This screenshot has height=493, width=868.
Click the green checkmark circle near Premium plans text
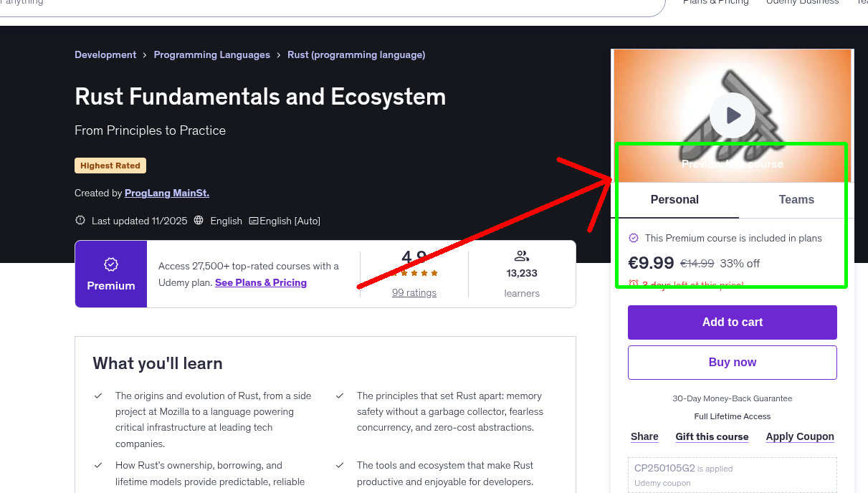tap(634, 238)
